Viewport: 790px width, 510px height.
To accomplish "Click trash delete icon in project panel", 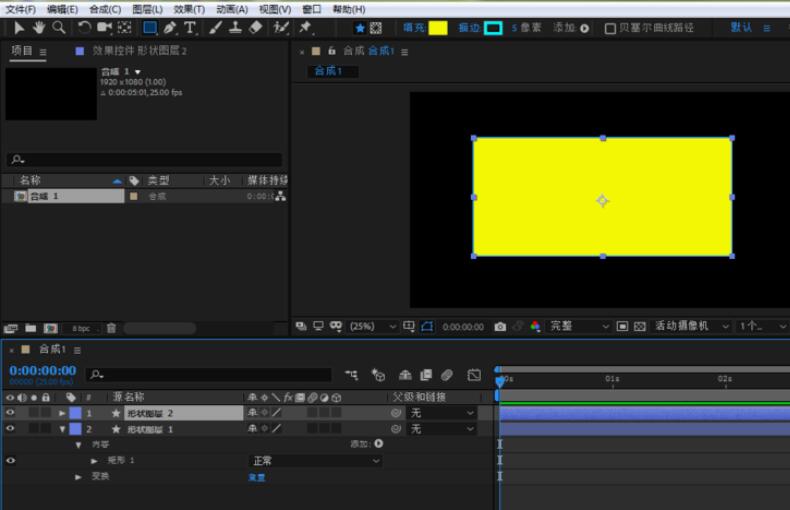I will pyautogui.click(x=111, y=329).
